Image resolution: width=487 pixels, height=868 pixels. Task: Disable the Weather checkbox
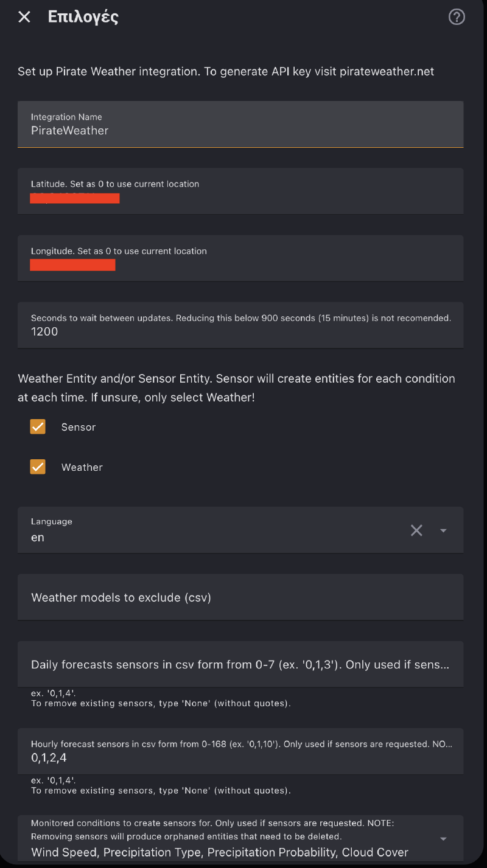(38, 467)
